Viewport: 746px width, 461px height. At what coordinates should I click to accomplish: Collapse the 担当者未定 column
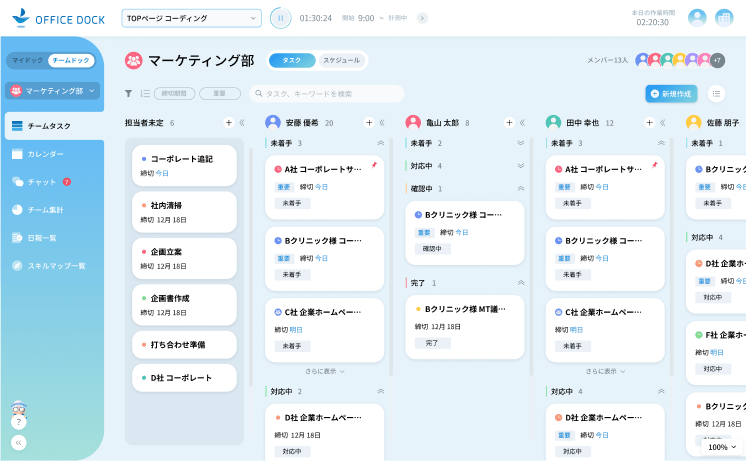point(242,123)
